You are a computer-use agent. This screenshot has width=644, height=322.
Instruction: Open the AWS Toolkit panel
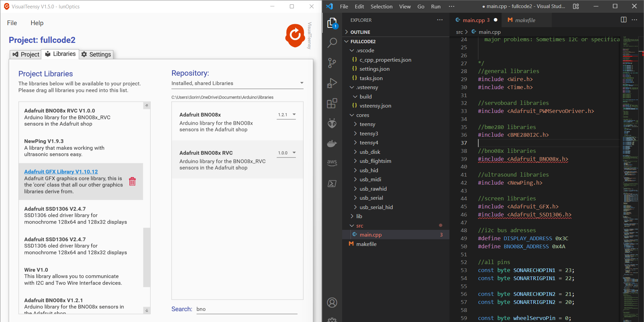[332, 163]
